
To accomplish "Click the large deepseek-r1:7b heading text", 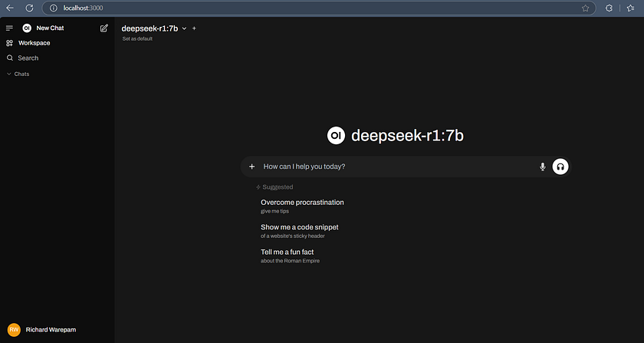I will tap(407, 135).
